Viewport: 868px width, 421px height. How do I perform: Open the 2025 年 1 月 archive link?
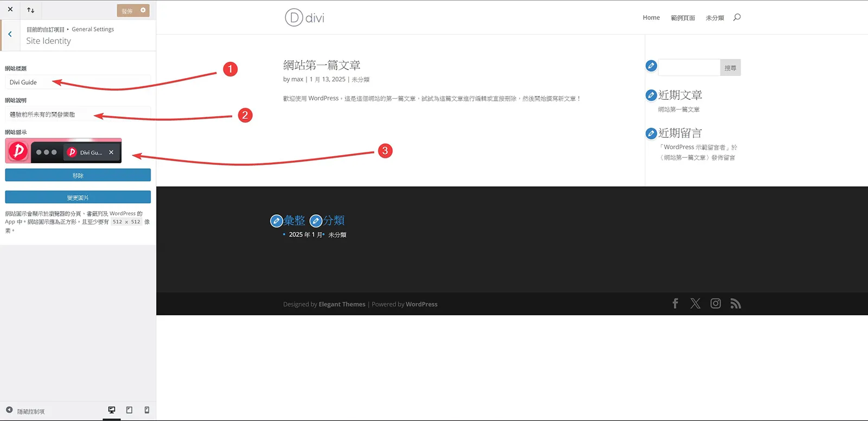(305, 235)
